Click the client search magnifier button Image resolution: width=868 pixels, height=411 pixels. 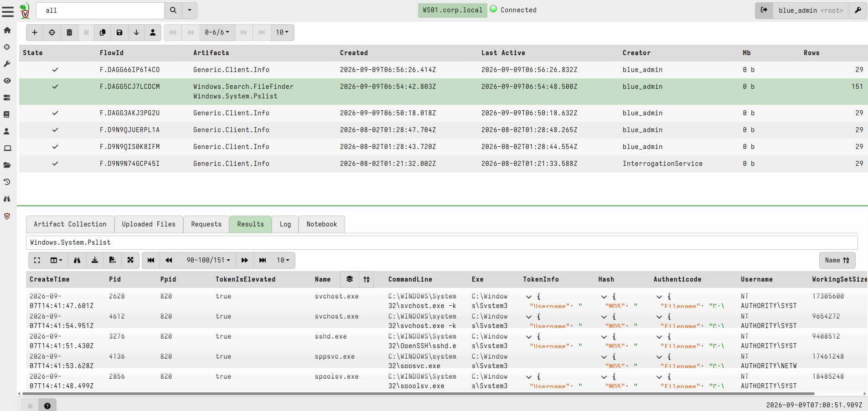tap(173, 10)
